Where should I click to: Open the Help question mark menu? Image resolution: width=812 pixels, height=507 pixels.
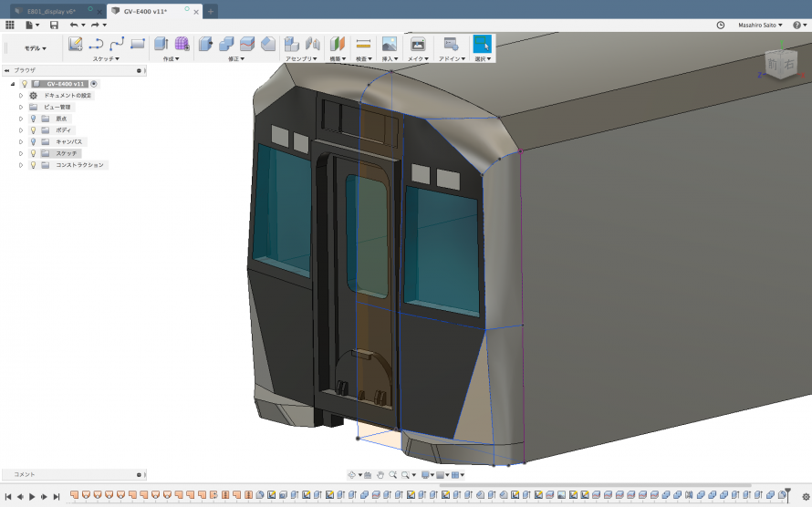[799, 25]
